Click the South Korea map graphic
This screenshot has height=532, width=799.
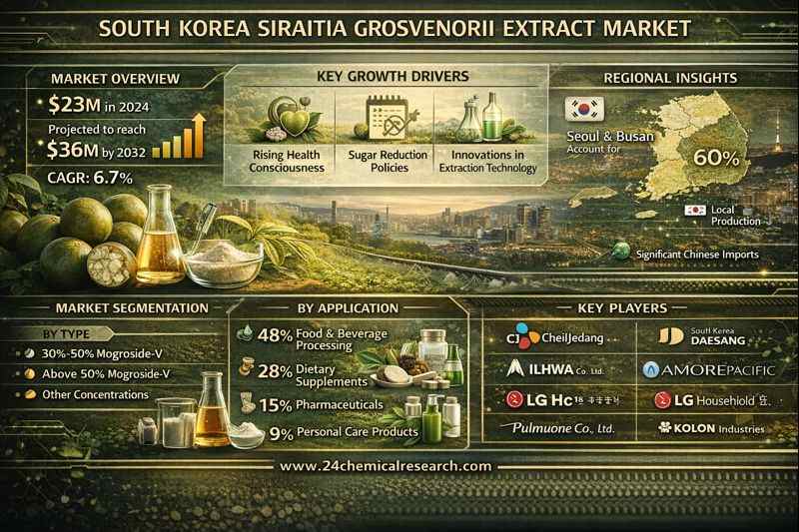696,146
